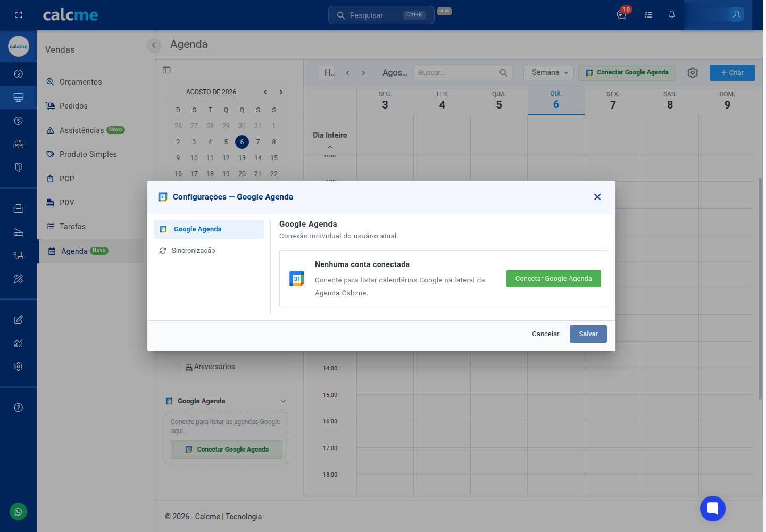Click the WhatsApp icon in the sidebar
Screen dimensions: 766x532
pyautogui.click(x=18, y=512)
